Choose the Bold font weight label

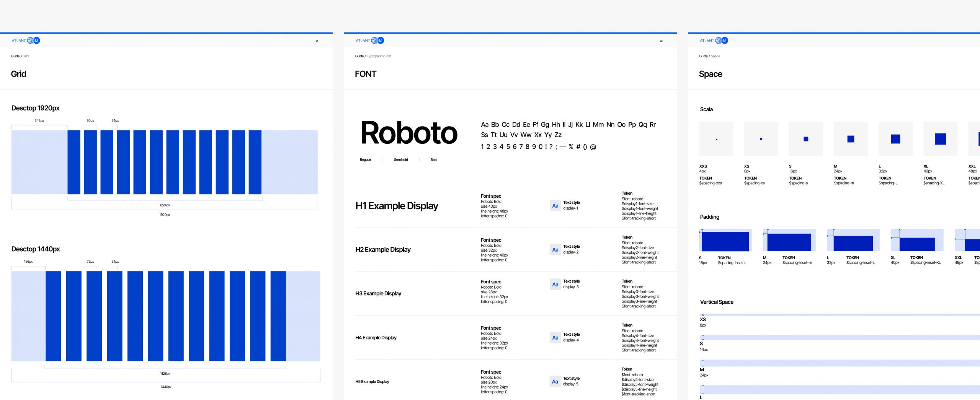[x=434, y=160]
